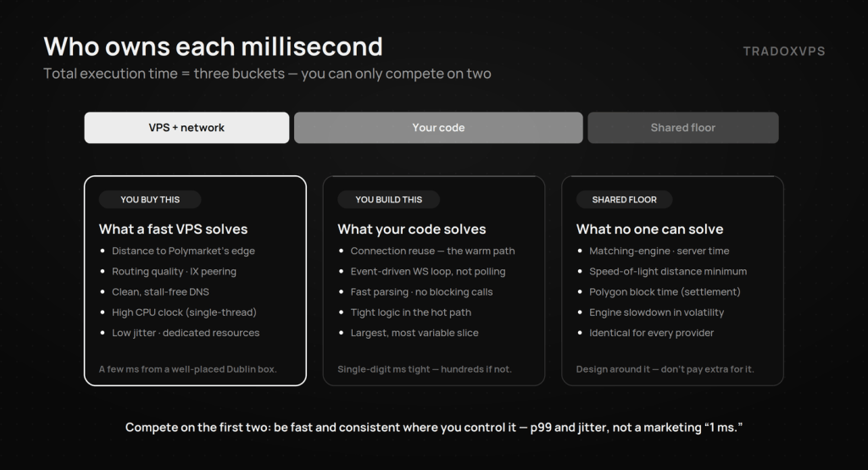The width and height of the screenshot is (868, 470).
Task: Click 'Design around it' footer note
Action: (665, 369)
